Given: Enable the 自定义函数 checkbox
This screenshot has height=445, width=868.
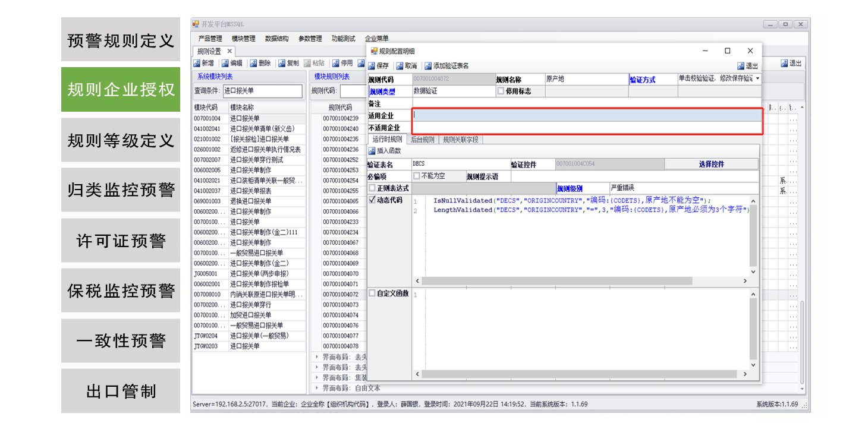Looking at the screenshot, I should click(372, 293).
